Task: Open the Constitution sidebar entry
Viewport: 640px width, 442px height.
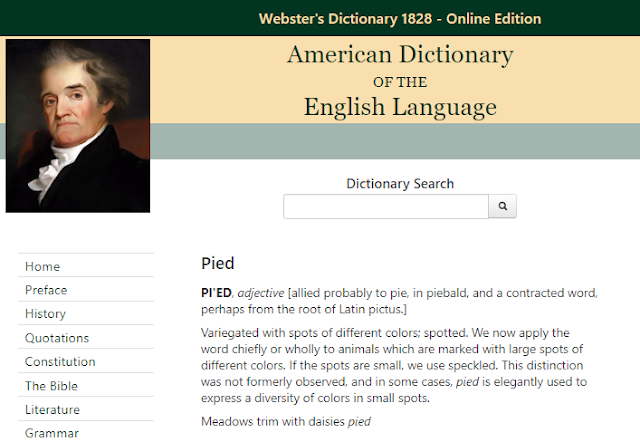Action: [x=86, y=362]
